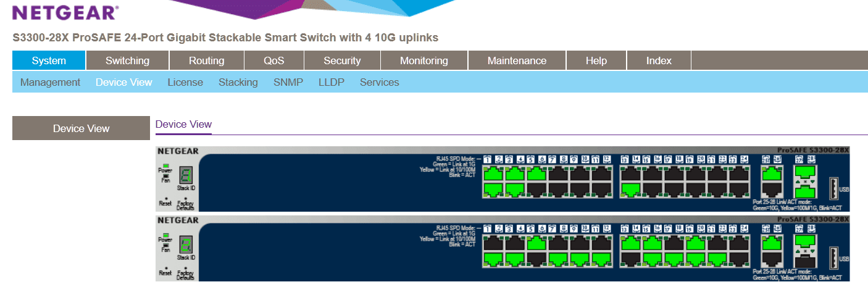This screenshot has width=868, height=295.
Task: Open the Index menu tab
Action: [659, 60]
